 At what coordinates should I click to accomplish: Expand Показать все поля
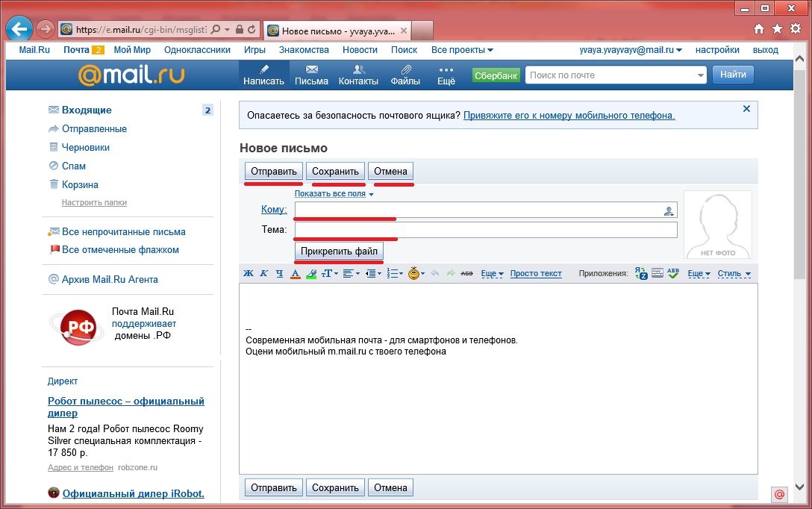(334, 193)
